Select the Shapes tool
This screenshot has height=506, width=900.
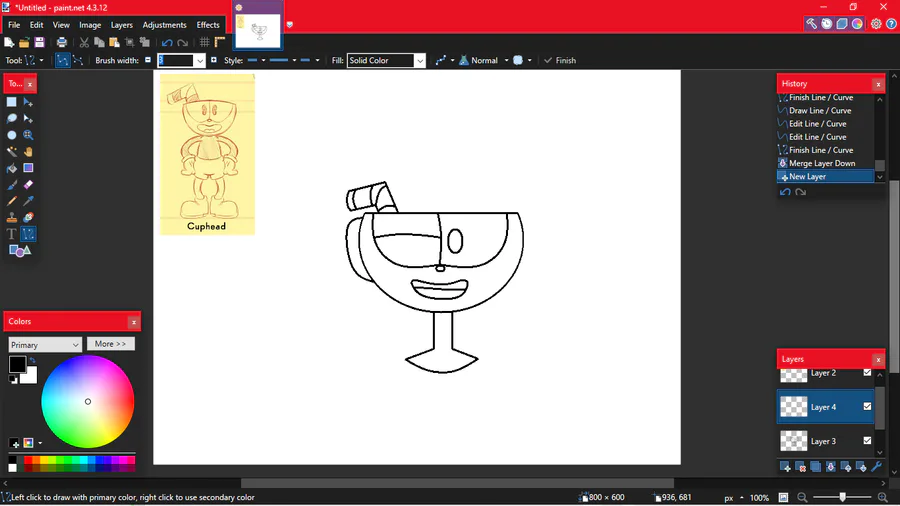[20, 251]
